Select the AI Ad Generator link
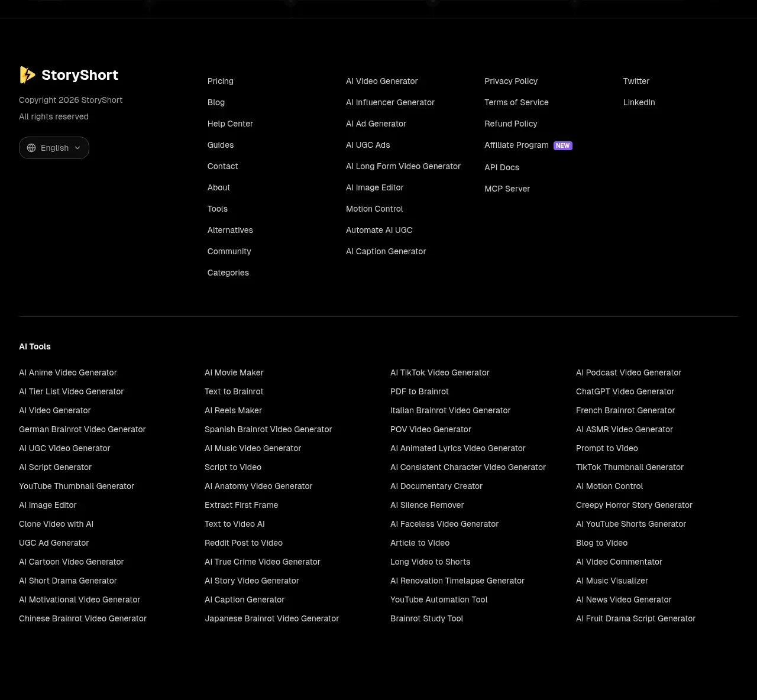The width and height of the screenshot is (757, 700). tap(376, 124)
